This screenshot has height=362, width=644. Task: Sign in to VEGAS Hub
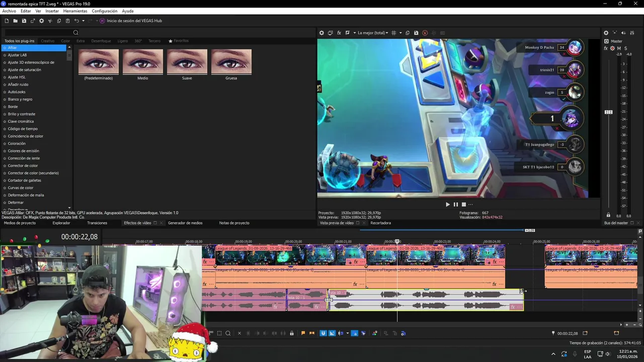click(x=131, y=21)
